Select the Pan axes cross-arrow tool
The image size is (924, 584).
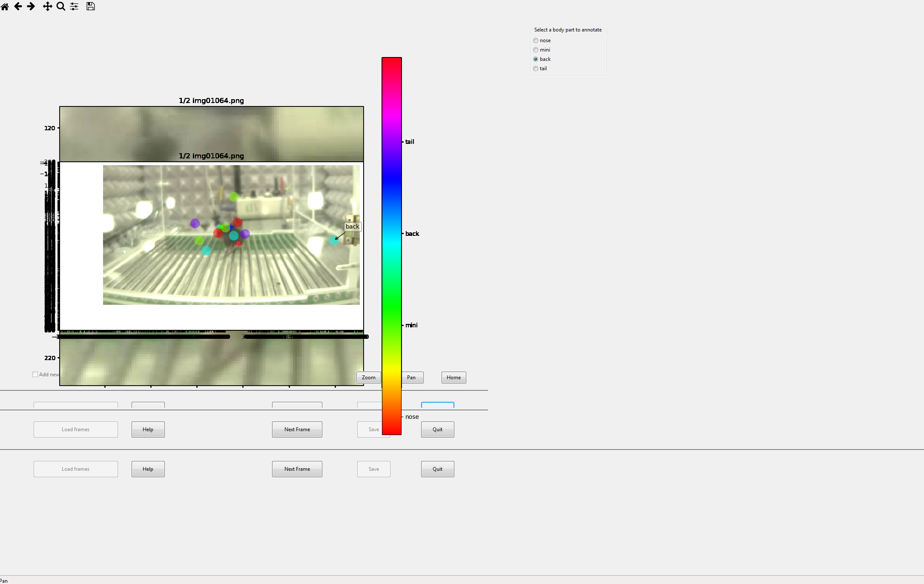click(48, 6)
